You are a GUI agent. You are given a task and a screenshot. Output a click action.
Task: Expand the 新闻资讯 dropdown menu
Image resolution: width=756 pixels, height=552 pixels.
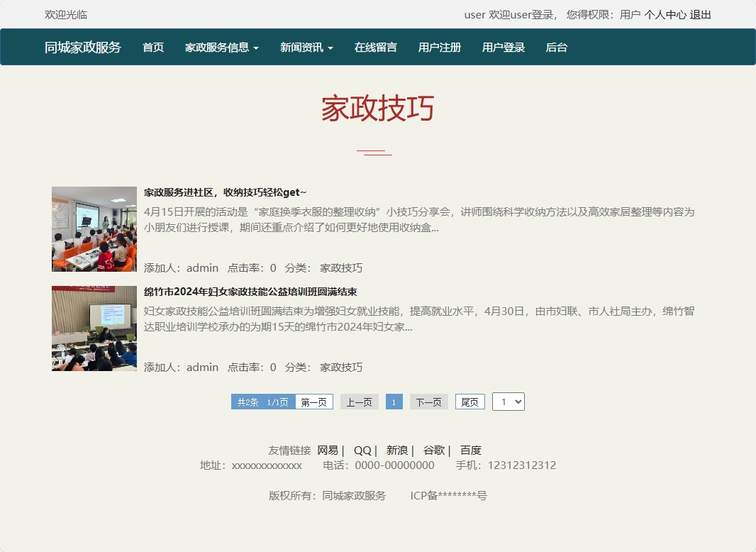click(306, 47)
